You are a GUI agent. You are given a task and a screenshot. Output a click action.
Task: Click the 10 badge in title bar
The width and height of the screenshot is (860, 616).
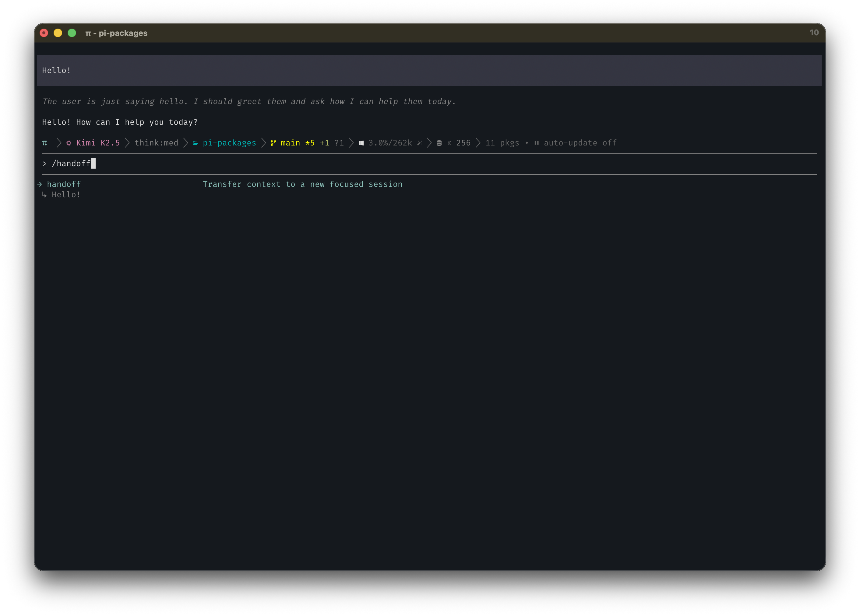coord(814,33)
